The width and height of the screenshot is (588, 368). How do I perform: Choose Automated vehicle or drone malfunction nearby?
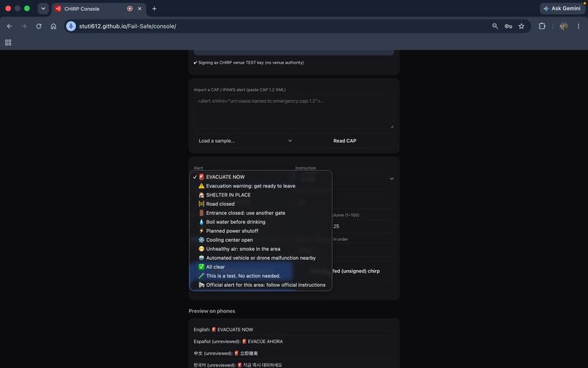(260, 258)
